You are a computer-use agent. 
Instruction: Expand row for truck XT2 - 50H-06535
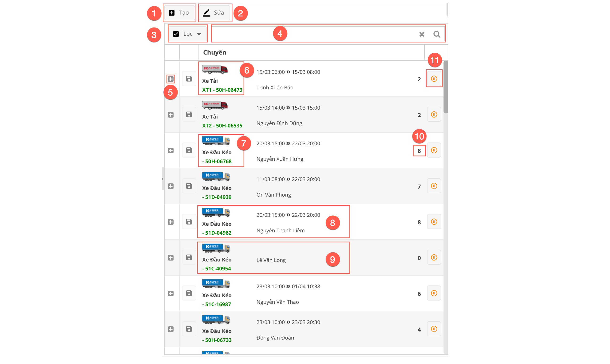point(171,115)
